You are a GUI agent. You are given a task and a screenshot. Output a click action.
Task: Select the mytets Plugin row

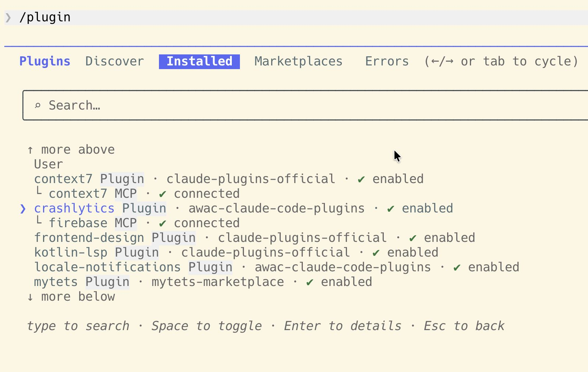pyautogui.click(x=203, y=282)
